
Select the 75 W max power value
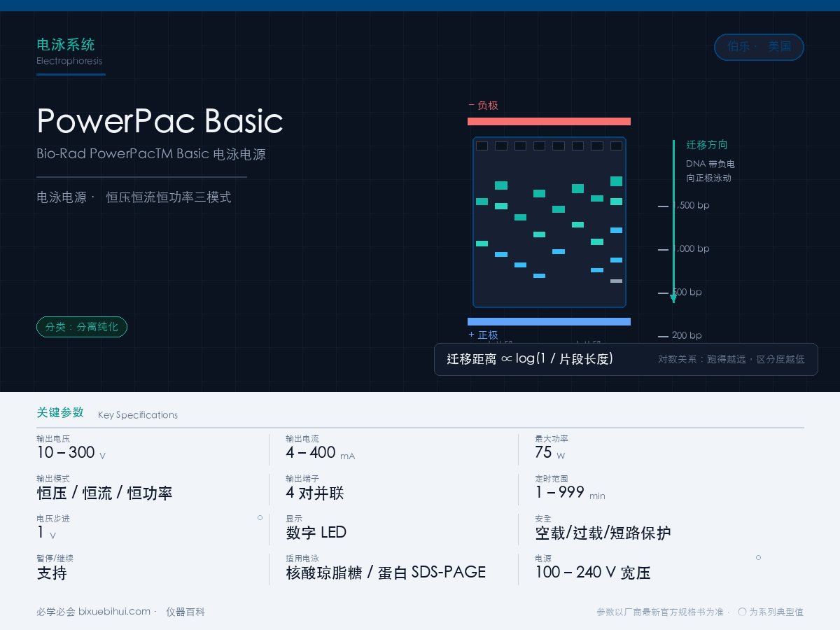coord(550,453)
